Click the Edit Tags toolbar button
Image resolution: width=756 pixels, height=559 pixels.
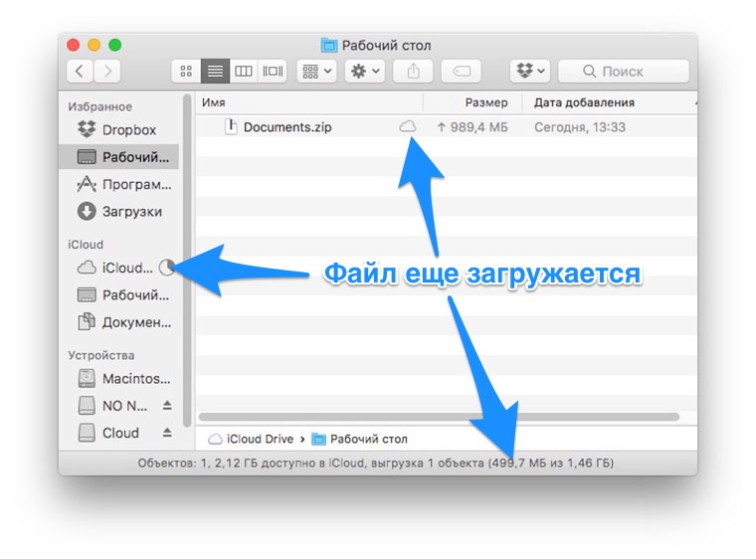(462, 72)
